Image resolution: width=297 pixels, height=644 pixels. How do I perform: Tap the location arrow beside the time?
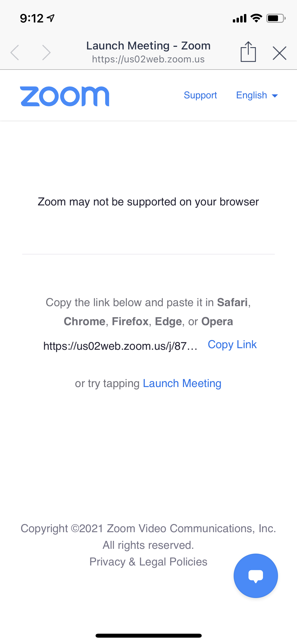[x=51, y=18]
